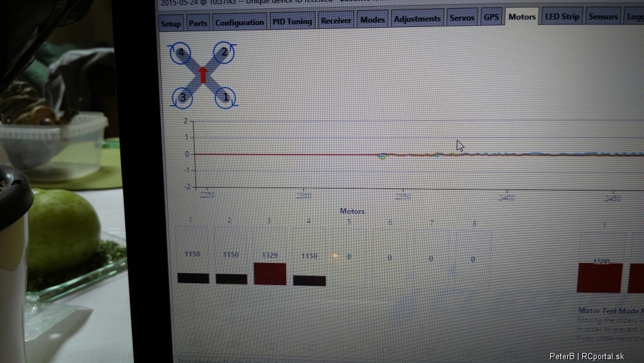644x363 pixels.
Task: Click the graph's 2250 x-axis label
Action: pos(208,194)
